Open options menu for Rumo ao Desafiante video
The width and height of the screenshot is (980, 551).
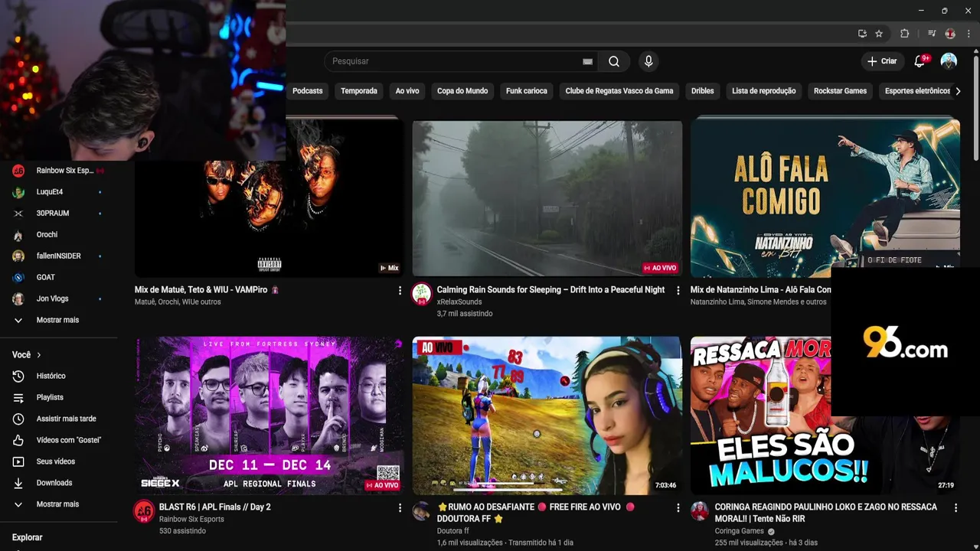pyautogui.click(x=678, y=508)
